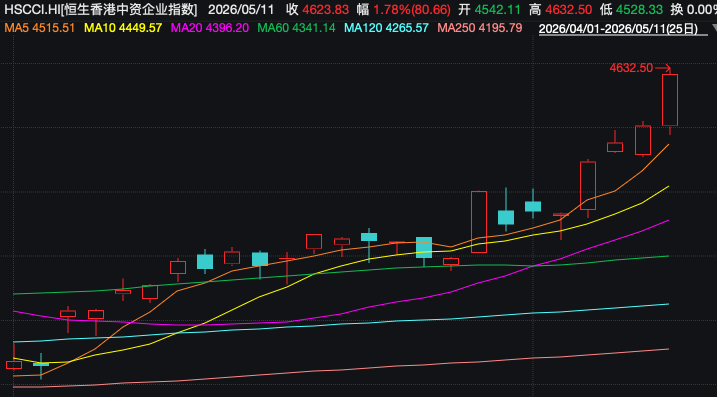The height and width of the screenshot is (397, 717).
Task: Select the MA60 4341.14 label
Action: (x=296, y=28)
